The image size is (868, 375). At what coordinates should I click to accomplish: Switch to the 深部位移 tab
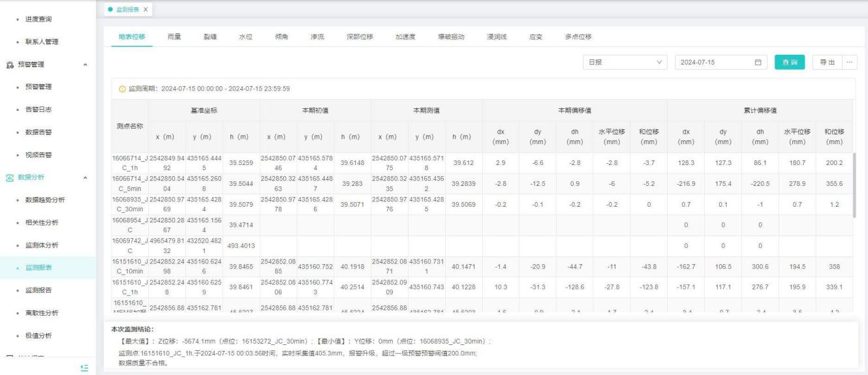coord(359,37)
